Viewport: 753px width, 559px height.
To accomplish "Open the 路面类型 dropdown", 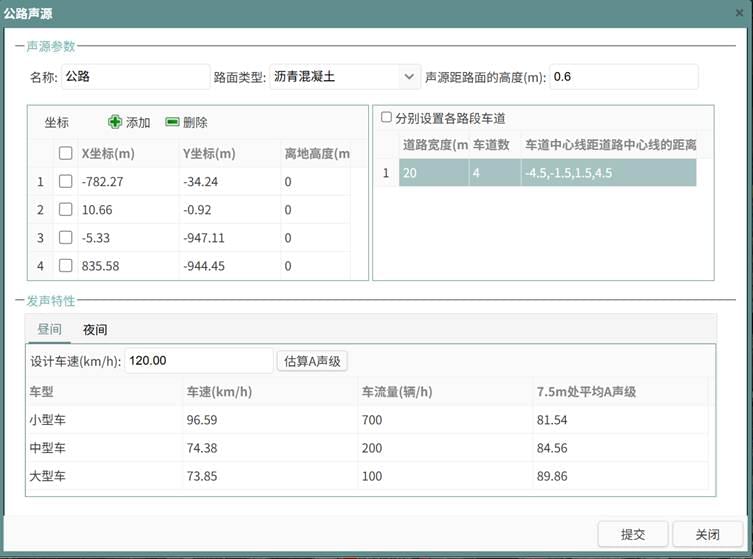I will coord(409,77).
